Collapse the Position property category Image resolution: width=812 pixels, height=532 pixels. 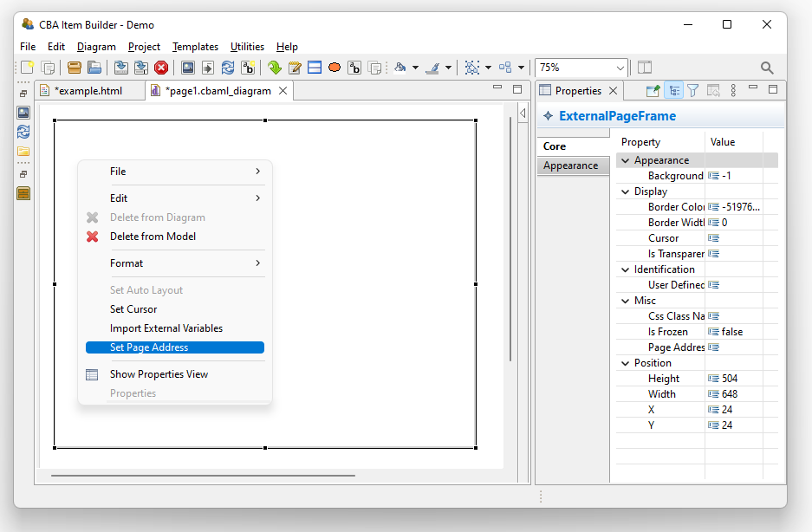coord(625,363)
